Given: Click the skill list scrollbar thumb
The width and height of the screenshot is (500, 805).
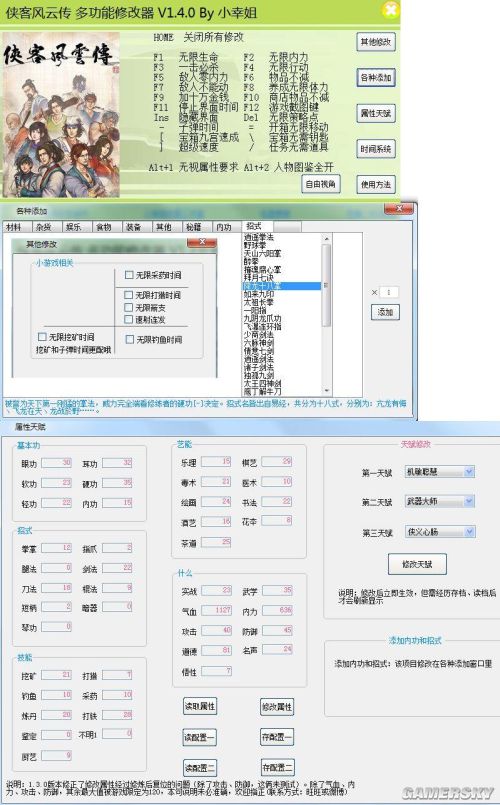Looking at the screenshot, I should [326, 285].
